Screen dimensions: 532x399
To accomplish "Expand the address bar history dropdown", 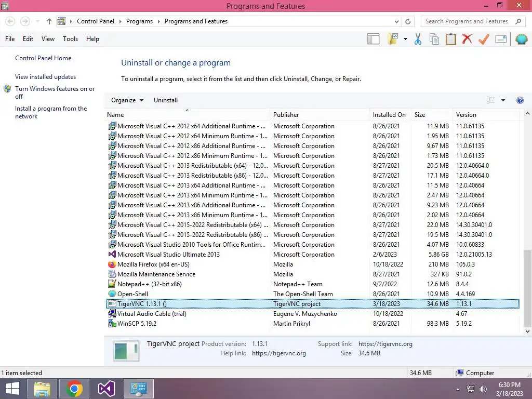I will point(396,21).
